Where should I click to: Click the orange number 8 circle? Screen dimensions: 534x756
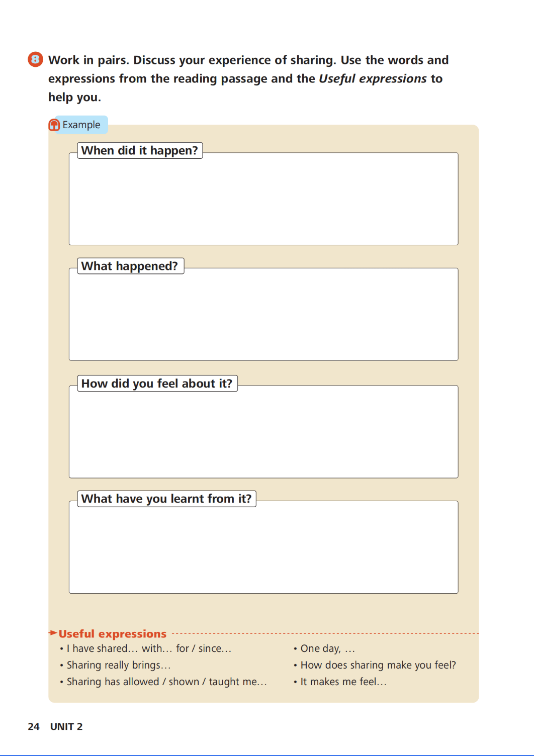[x=35, y=59]
